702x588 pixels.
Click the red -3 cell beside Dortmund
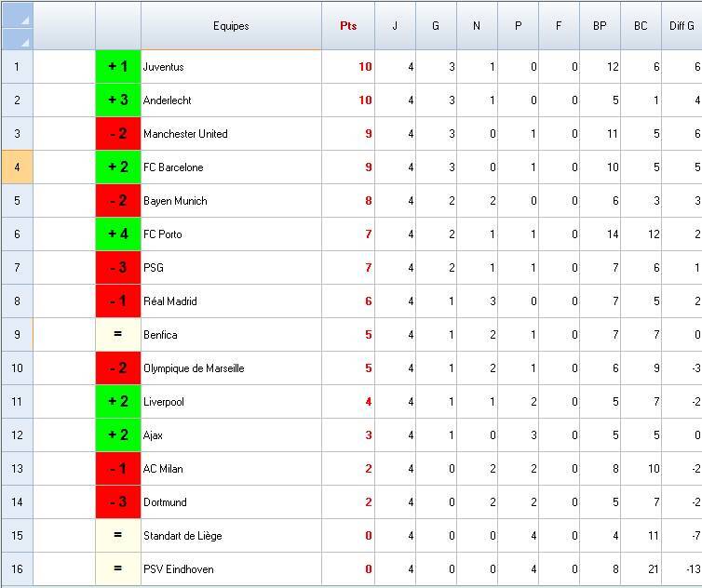pos(118,502)
